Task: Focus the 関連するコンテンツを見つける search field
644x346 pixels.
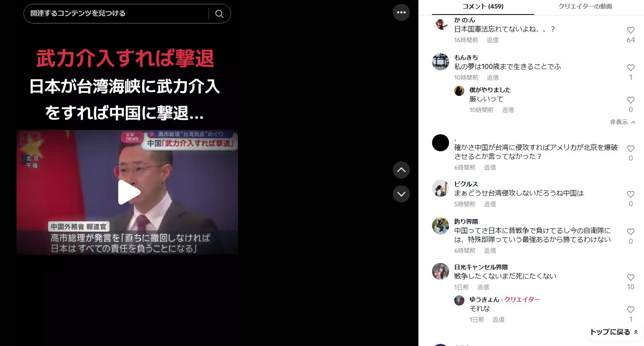Action: click(x=117, y=14)
